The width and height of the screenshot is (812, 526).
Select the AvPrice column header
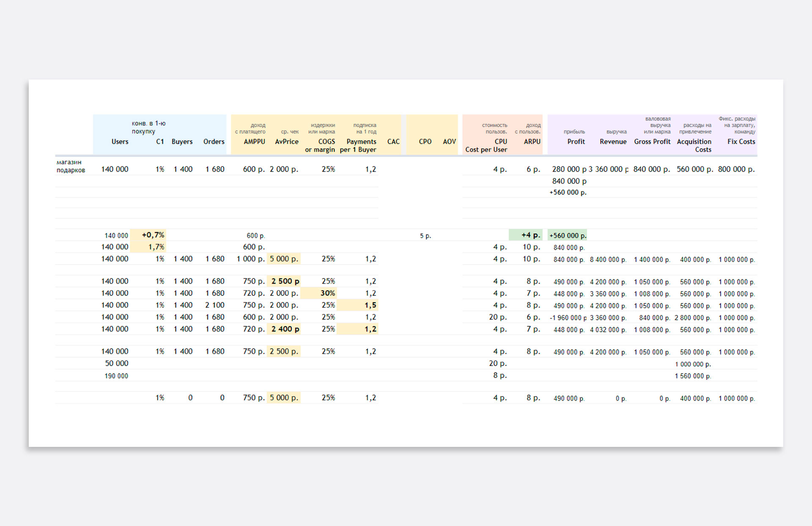[286, 141]
